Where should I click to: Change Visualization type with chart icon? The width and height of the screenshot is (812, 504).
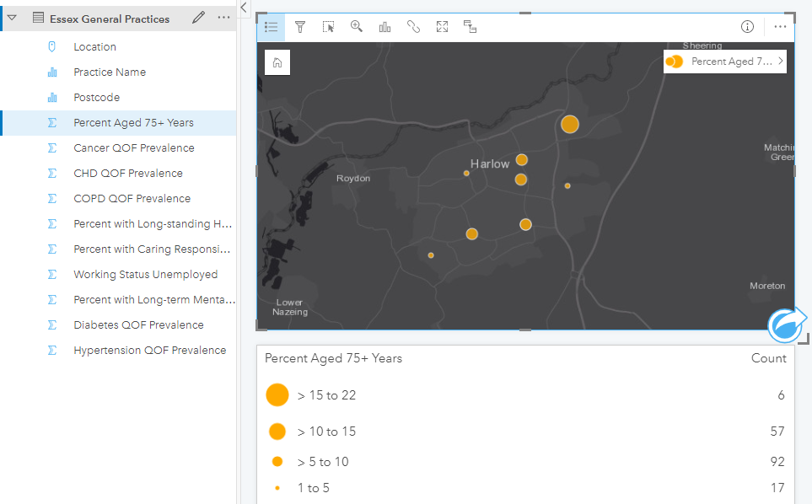[x=384, y=27]
